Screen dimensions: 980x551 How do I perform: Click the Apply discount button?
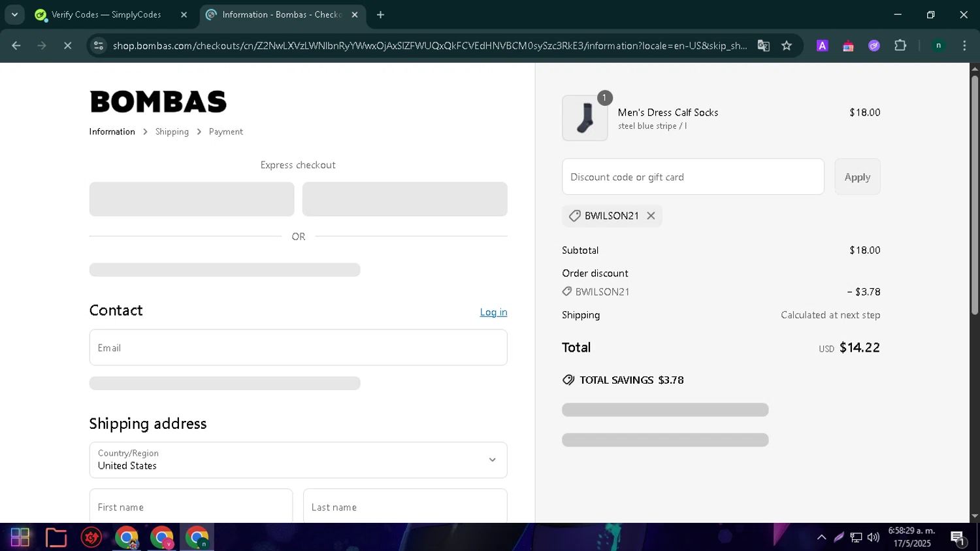[x=857, y=177]
